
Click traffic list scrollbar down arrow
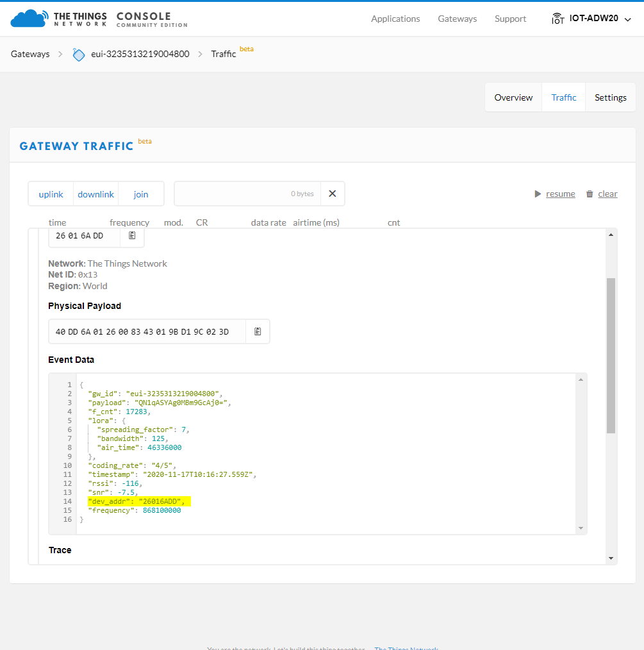pos(611,558)
